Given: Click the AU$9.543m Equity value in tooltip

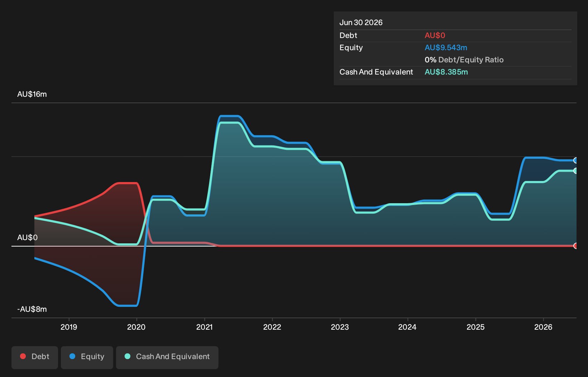Looking at the screenshot, I should 446,48.
